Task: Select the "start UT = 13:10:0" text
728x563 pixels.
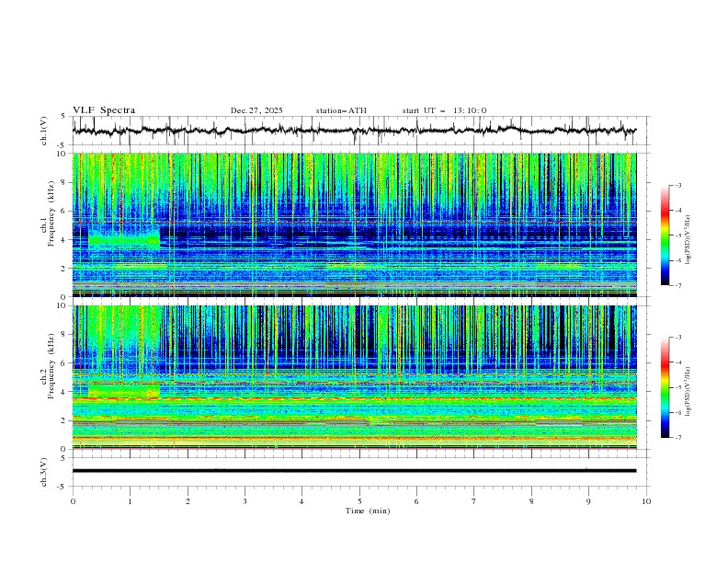Action: click(x=444, y=110)
